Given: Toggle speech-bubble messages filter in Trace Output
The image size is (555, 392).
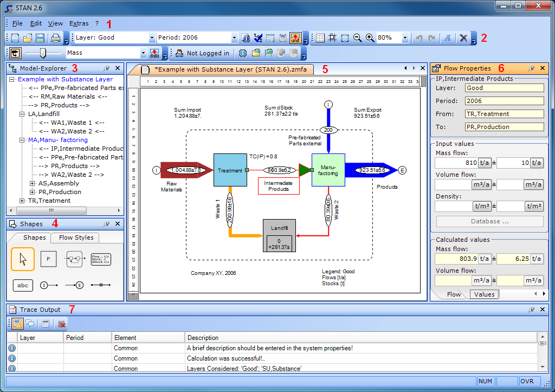Looking at the screenshot, I should click(x=30, y=324).
